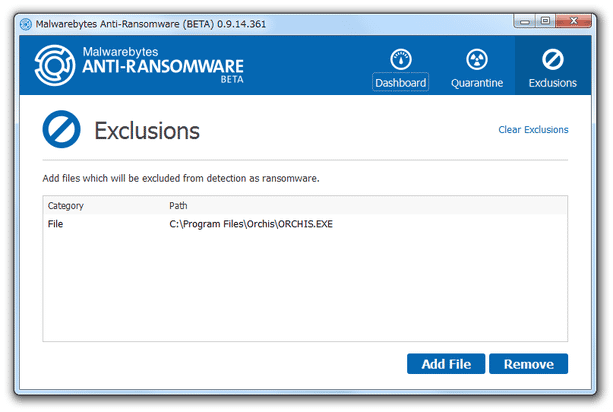This screenshot has height=412, width=613.
Task: Open the Dashboard gauge icon
Action: tap(400, 59)
